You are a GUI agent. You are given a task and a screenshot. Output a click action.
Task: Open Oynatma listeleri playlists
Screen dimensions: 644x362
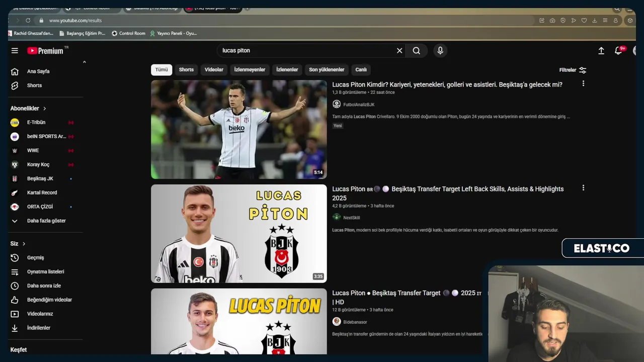[x=45, y=271]
